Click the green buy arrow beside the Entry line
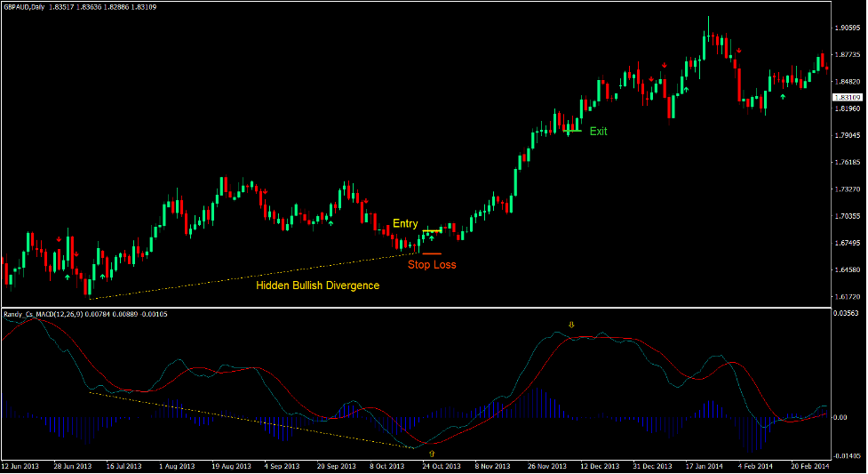Image resolution: width=868 pixels, height=474 pixels. point(432,238)
